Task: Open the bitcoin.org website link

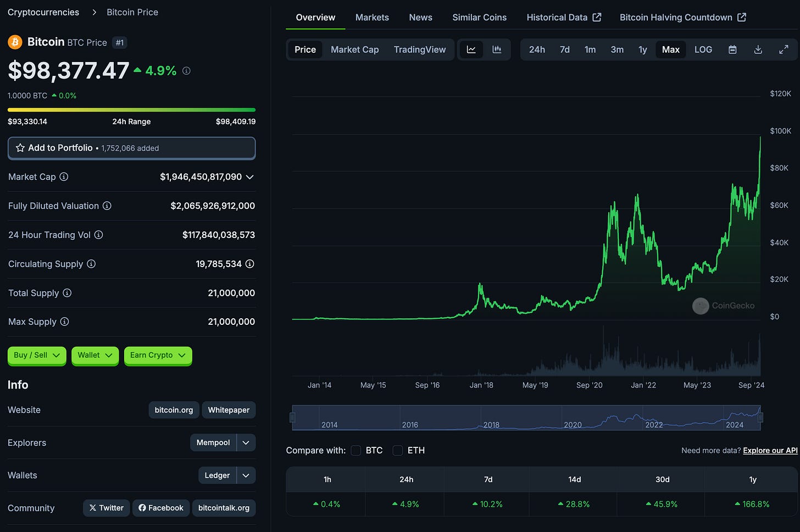Action: pyautogui.click(x=174, y=410)
